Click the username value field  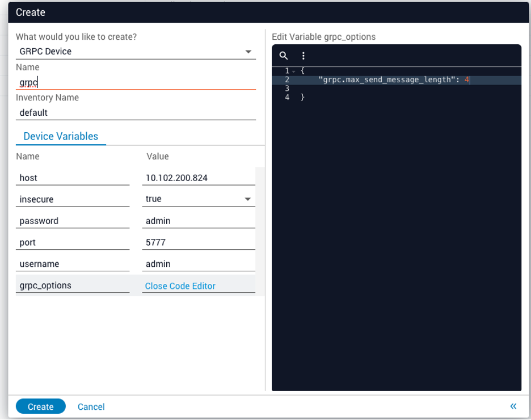tap(197, 264)
